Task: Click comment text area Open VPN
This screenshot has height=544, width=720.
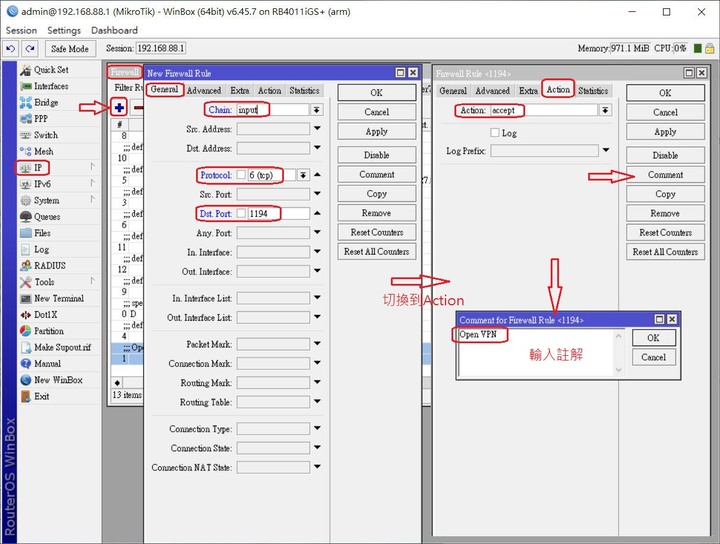Action: [x=536, y=352]
